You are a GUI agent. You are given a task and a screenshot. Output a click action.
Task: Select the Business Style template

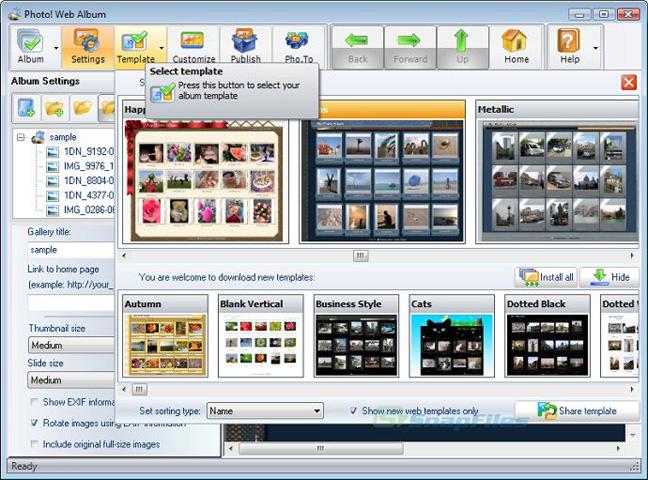click(x=356, y=336)
